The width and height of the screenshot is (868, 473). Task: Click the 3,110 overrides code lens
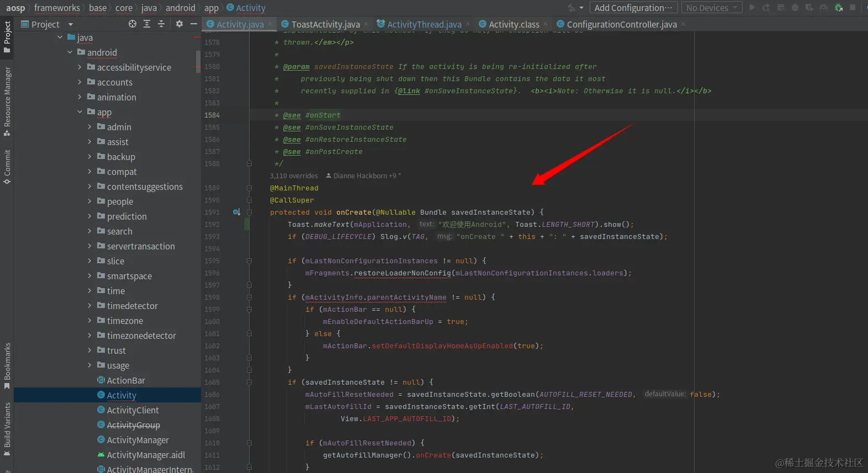tap(294, 176)
